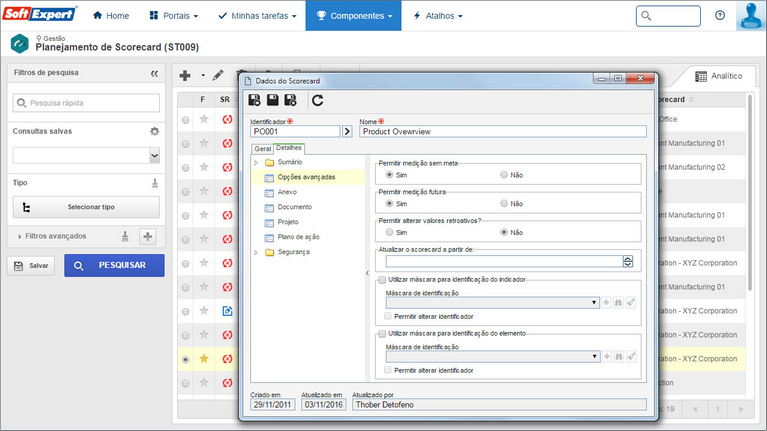Open the help question mark icon
Image resolution: width=767 pixels, height=431 pixels.
point(720,16)
